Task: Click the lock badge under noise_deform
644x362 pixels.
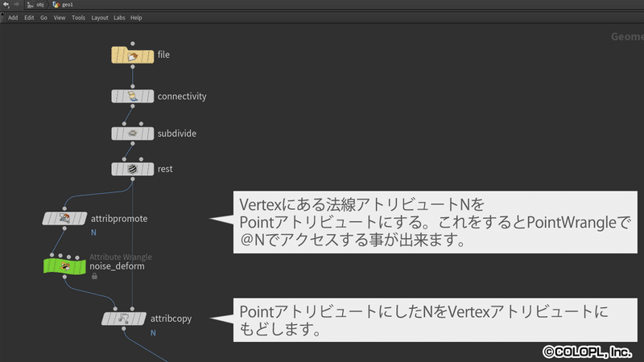Action: click(94, 276)
